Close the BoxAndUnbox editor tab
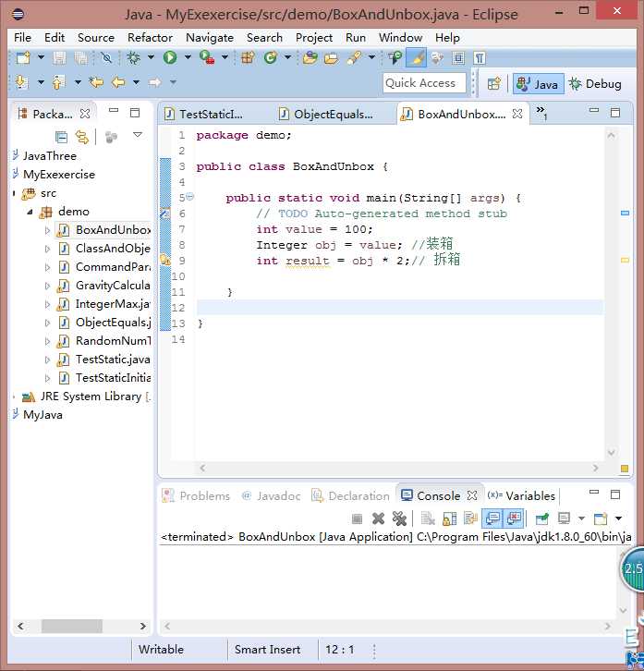The height and width of the screenshot is (671, 644). click(517, 114)
